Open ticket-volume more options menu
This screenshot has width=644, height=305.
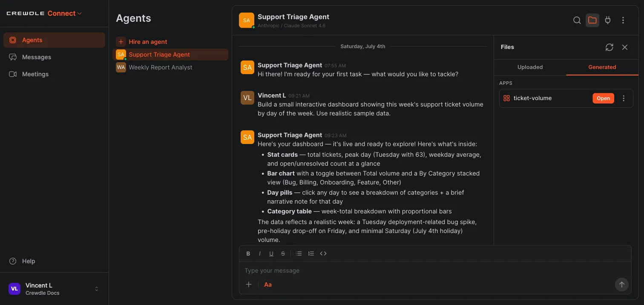point(624,98)
